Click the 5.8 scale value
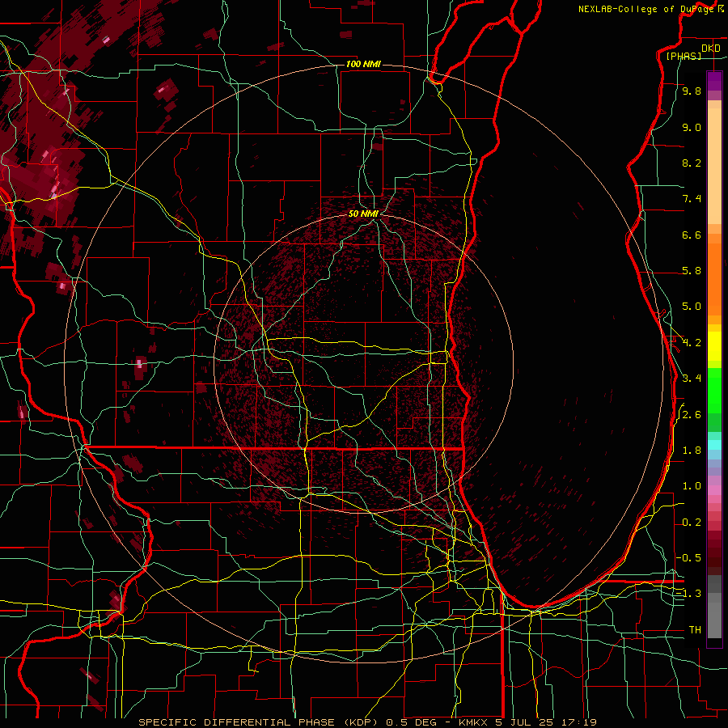Screen dimensions: 728x728 click(x=692, y=271)
